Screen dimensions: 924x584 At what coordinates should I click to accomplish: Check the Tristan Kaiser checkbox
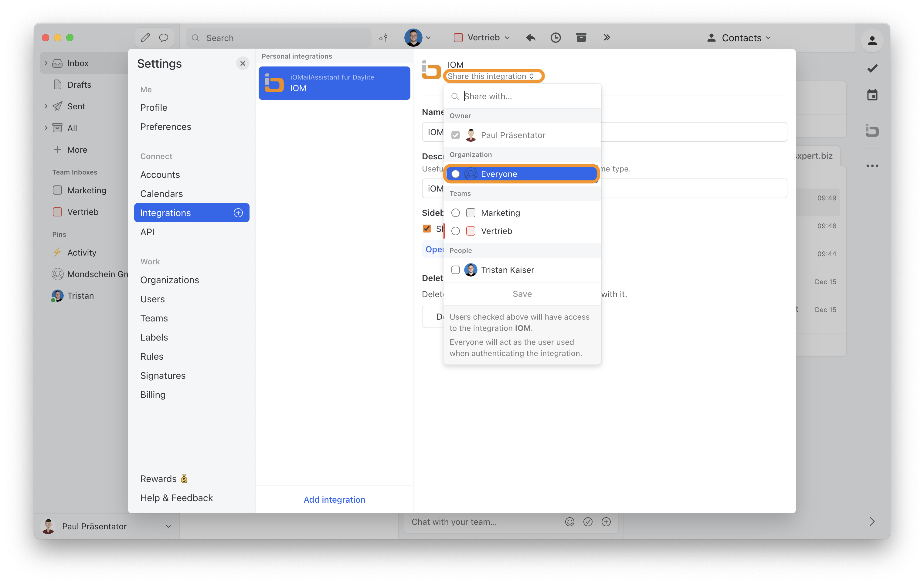[456, 270]
